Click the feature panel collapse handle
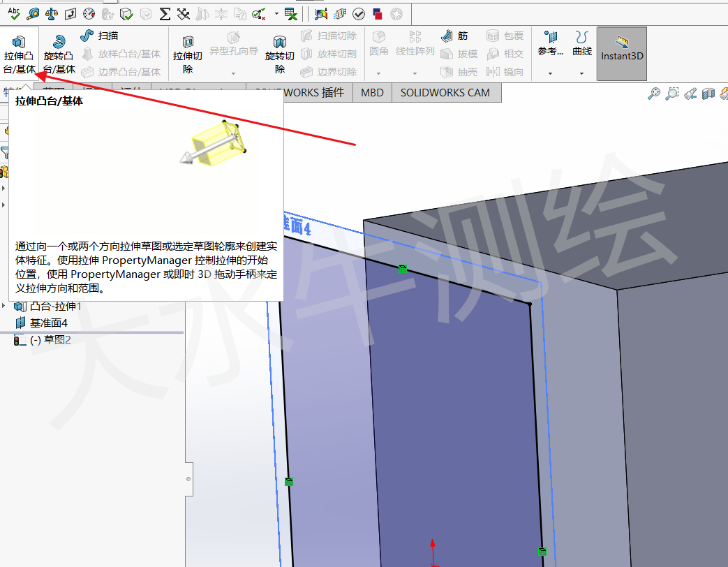728x567 pixels. pos(188,479)
